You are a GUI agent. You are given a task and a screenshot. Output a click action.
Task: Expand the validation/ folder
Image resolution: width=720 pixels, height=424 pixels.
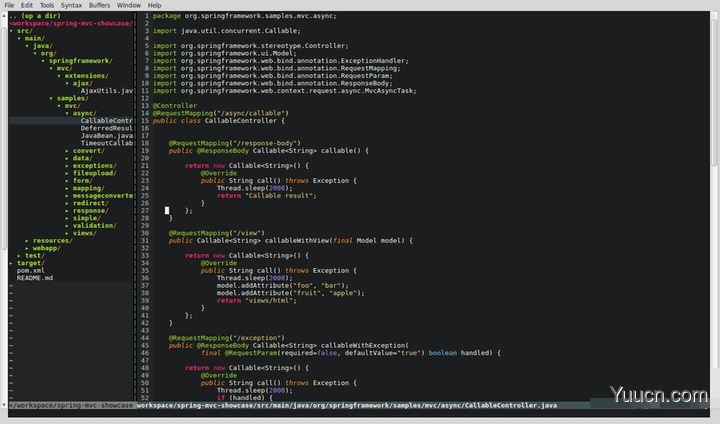[91, 226]
